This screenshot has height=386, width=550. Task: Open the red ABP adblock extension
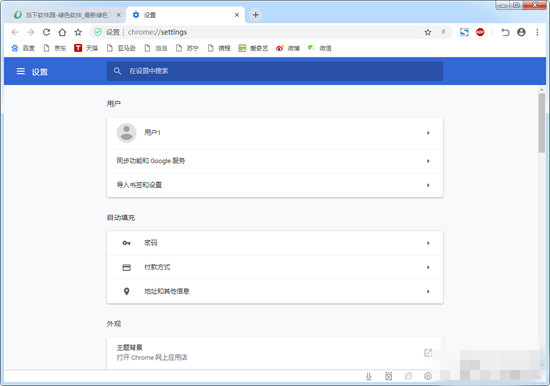[480, 32]
